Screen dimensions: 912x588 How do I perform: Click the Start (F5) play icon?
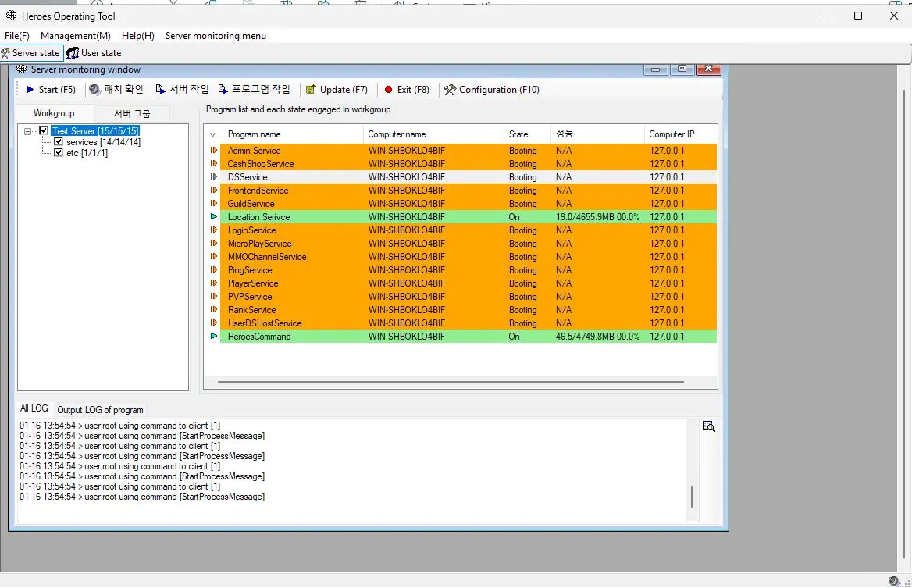tap(30, 90)
